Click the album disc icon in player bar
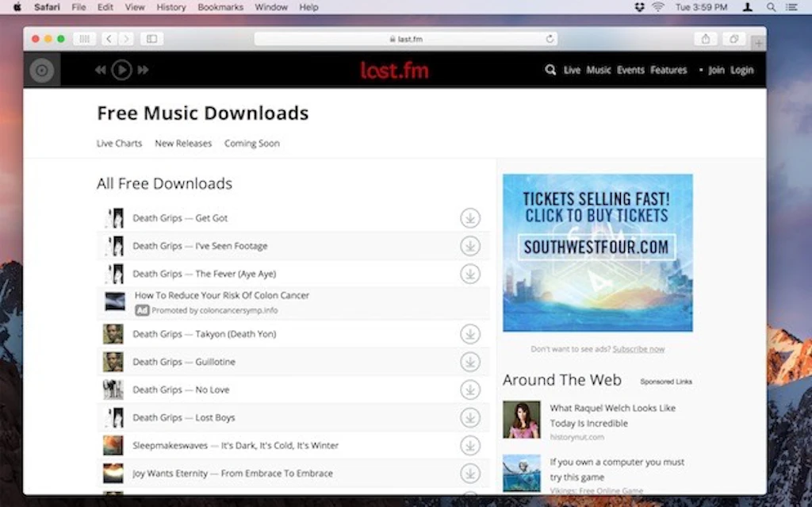Viewport: 812px width, 507px height. 42,70
